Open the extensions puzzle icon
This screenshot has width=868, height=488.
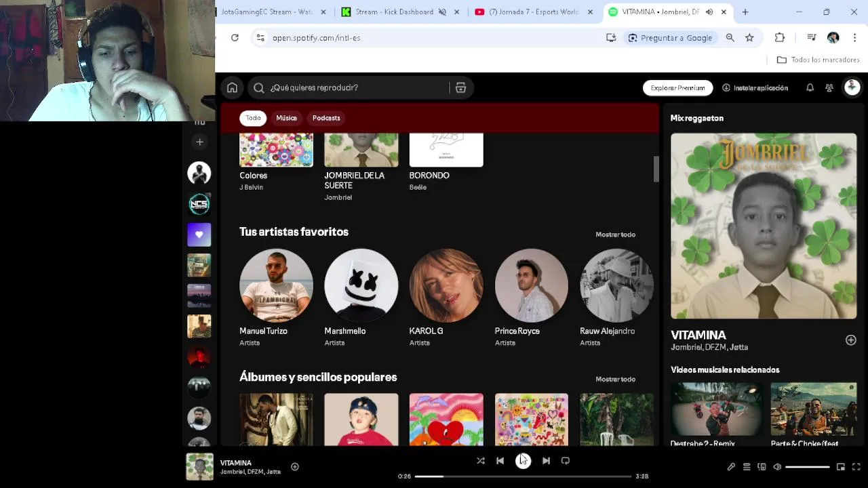(x=780, y=38)
